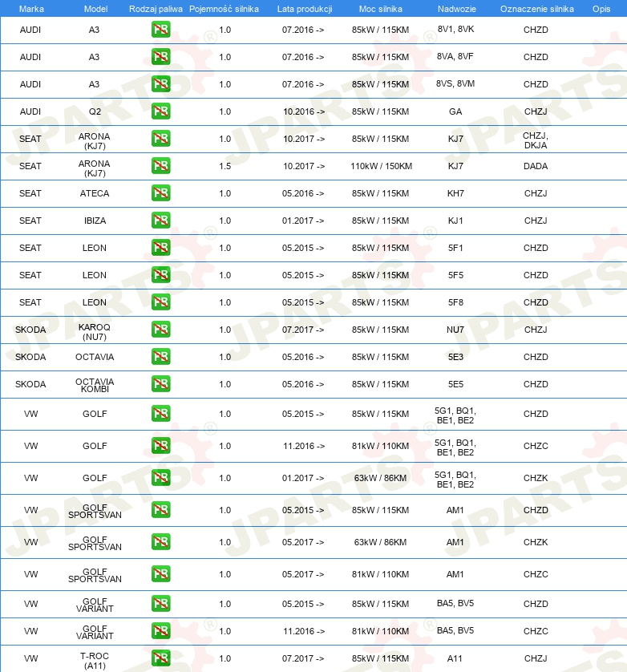This screenshot has width=627, height=672.
Task: Click the 5F1 body code cell
Action: point(455,248)
